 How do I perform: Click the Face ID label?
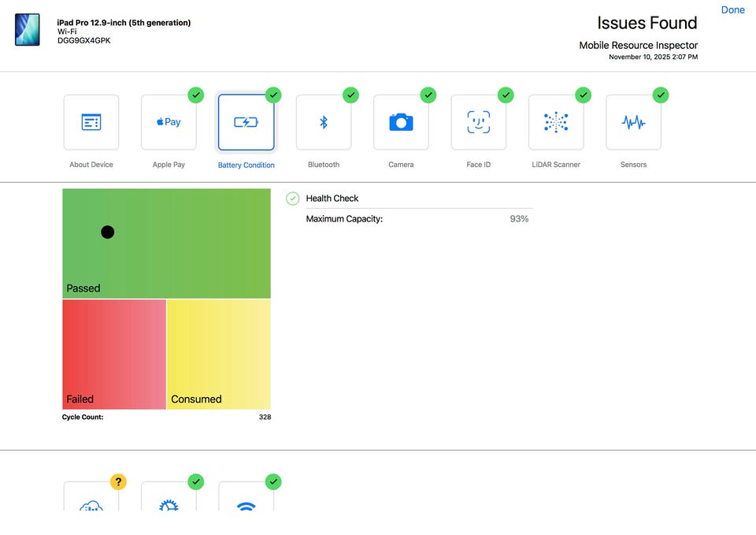tap(478, 165)
